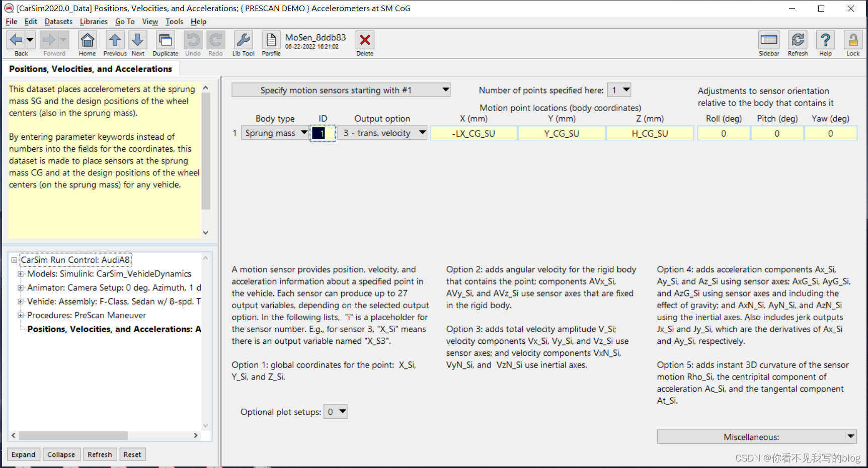Go back using the Back arrow icon
This screenshot has height=468, width=868.
coord(16,40)
